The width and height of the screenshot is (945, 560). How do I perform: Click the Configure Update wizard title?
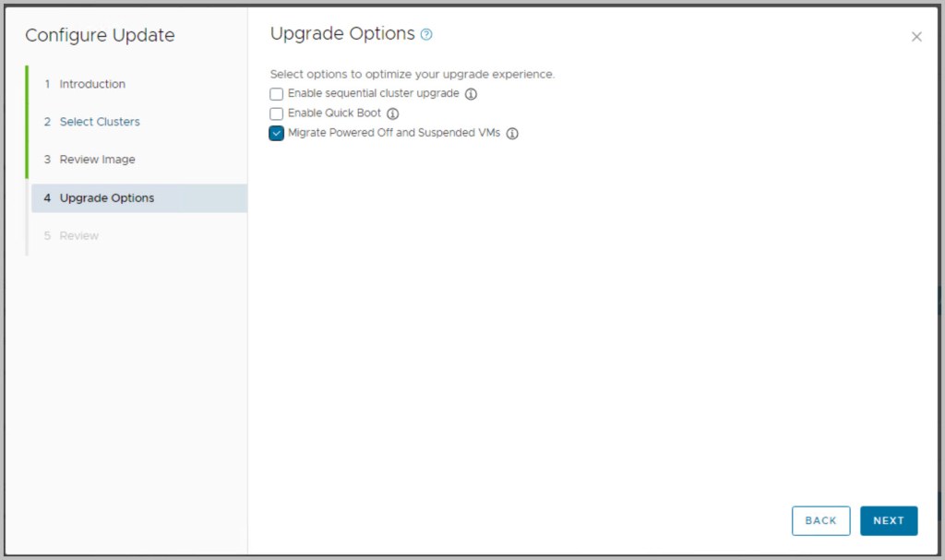pyautogui.click(x=100, y=36)
